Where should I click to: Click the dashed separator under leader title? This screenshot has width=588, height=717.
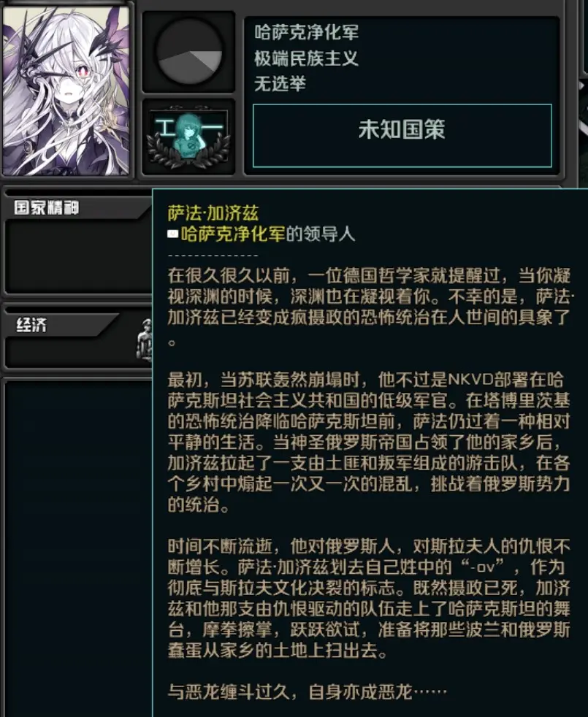pos(213,256)
